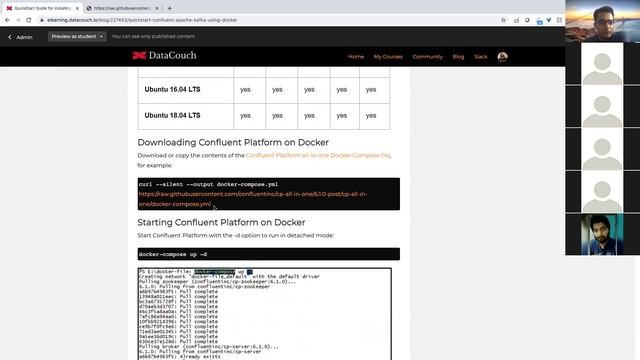
Task: Click the lock icon in the address bar
Action: (x=42, y=20)
